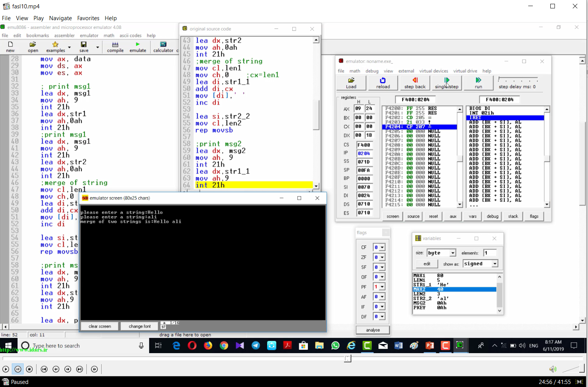The height and width of the screenshot is (387, 588).
Task: Open the DF flag dropdown
Action: [x=382, y=317]
